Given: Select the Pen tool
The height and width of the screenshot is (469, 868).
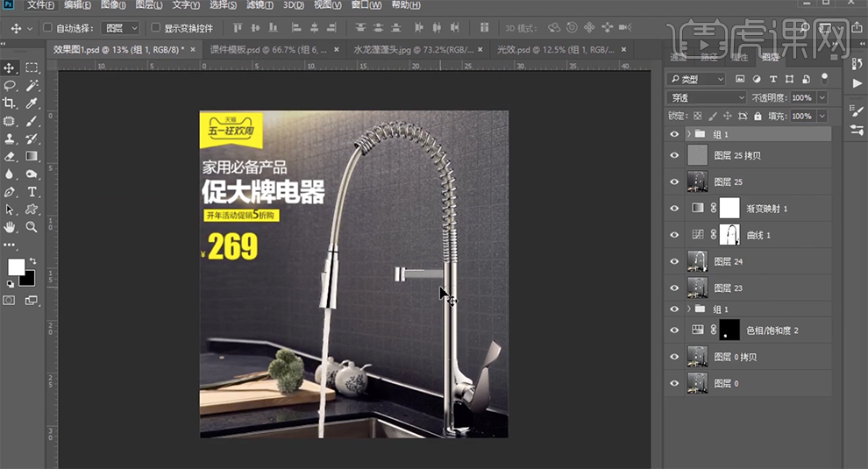Looking at the screenshot, I should click(x=10, y=192).
